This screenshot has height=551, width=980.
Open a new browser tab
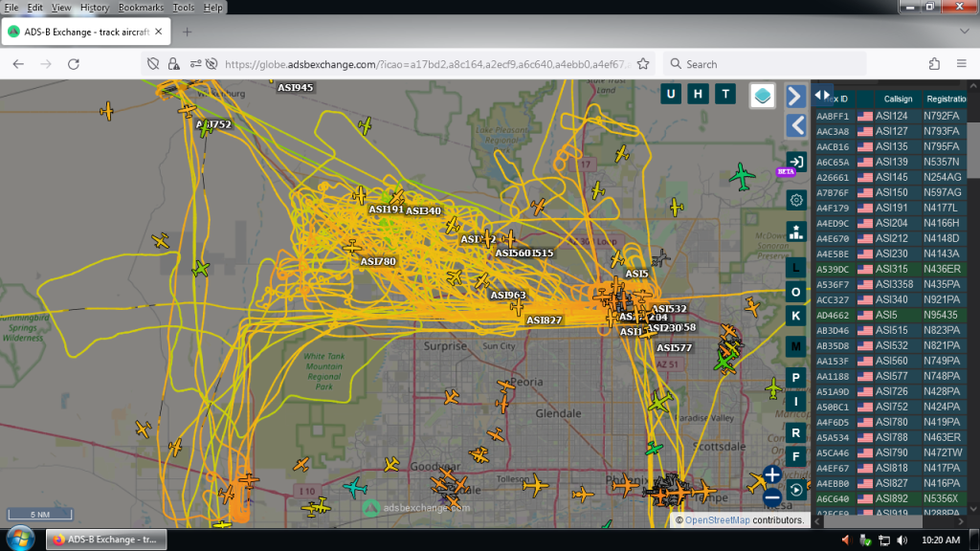(x=187, y=32)
